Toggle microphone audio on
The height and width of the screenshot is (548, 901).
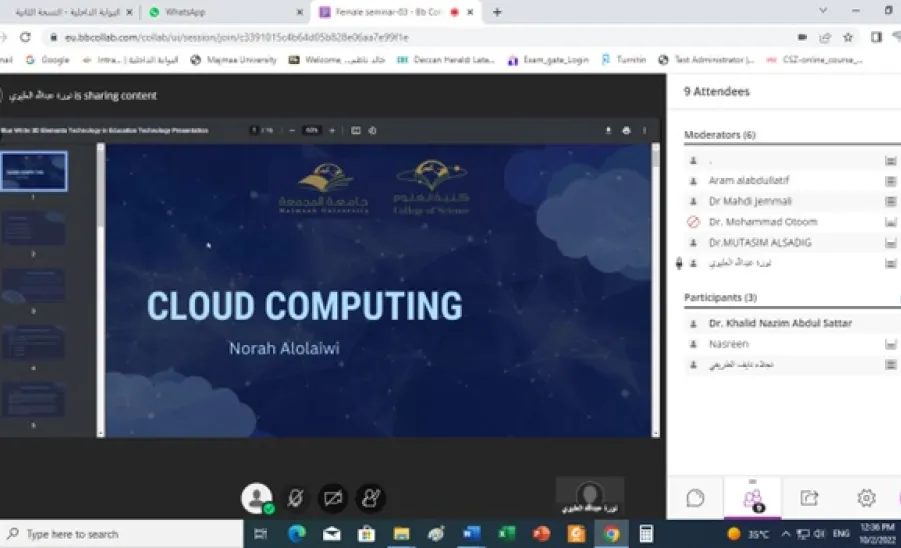coord(295,498)
